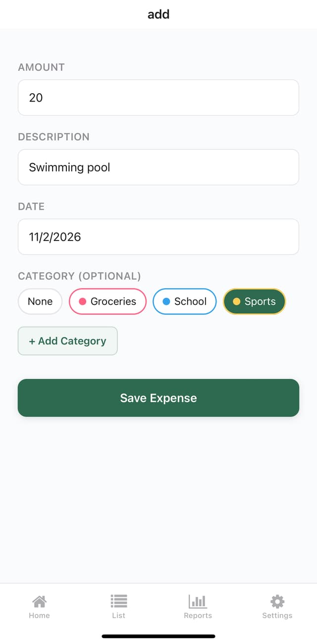Open Settings using the gear icon
Image resolution: width=317 pixels, height=644 pixels.
coord(277,601)
